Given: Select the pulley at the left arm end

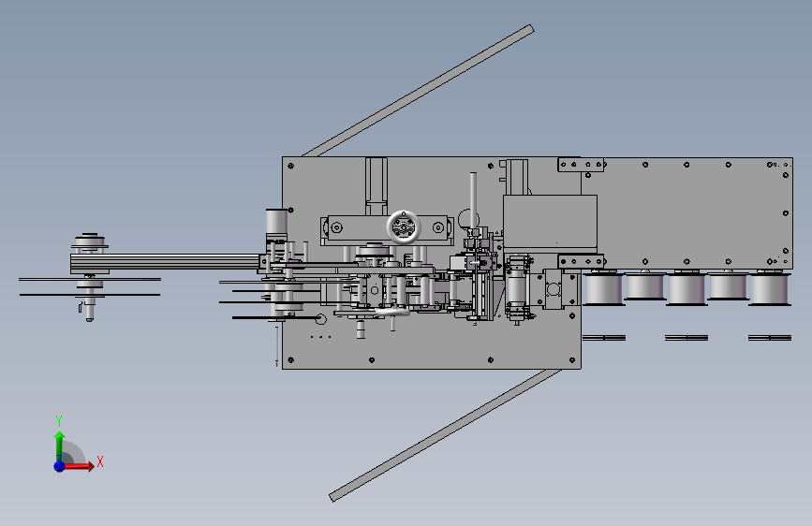Looking at the screenshot, I should (90, 242).
